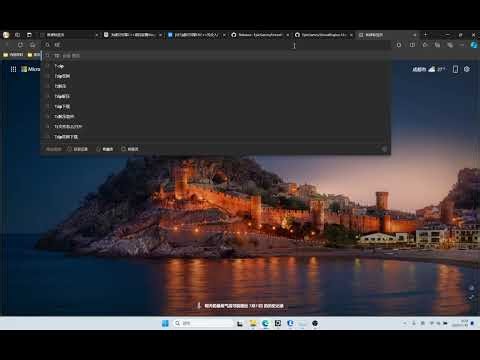This screenshot has width=480, height=360.
Task: Open the Copilot sidebar icon
Action: tap(474, 45)
